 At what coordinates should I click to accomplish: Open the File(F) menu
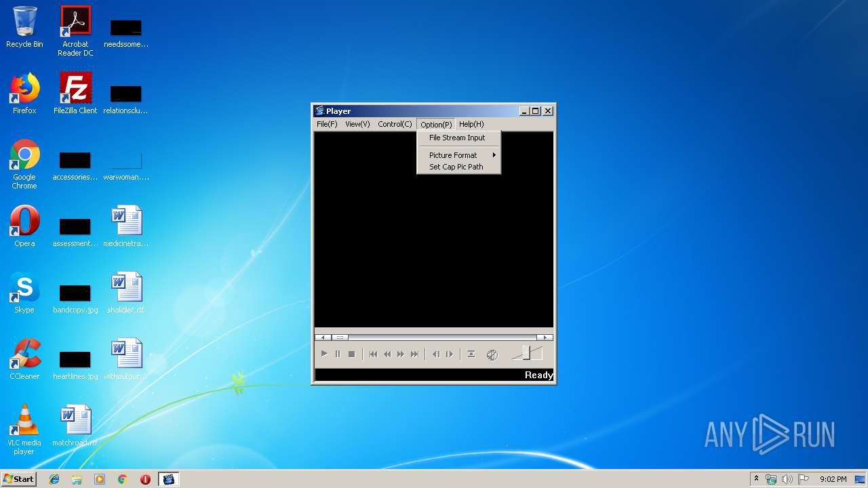click(327, 124)
